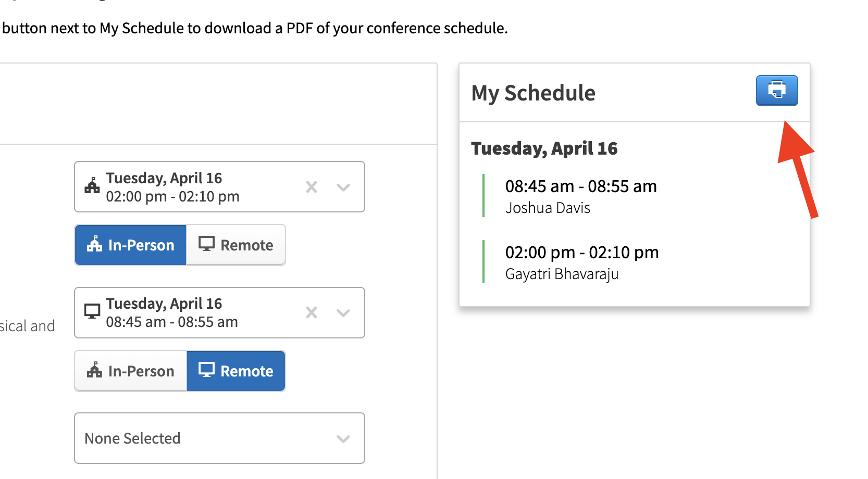The width and height of the screenshot is (868, 479).
Task: Click the building icon on the lower In-Person button
Action: 94,370
